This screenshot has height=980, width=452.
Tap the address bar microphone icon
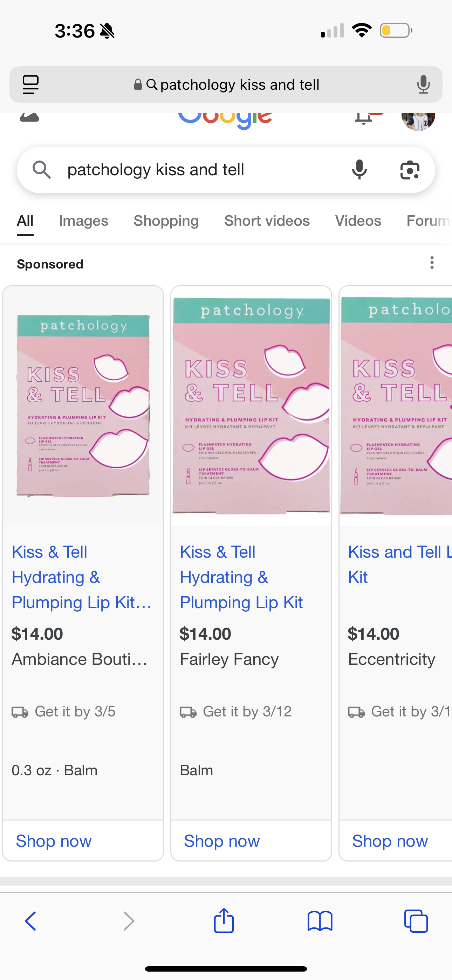tap(423, 84)
